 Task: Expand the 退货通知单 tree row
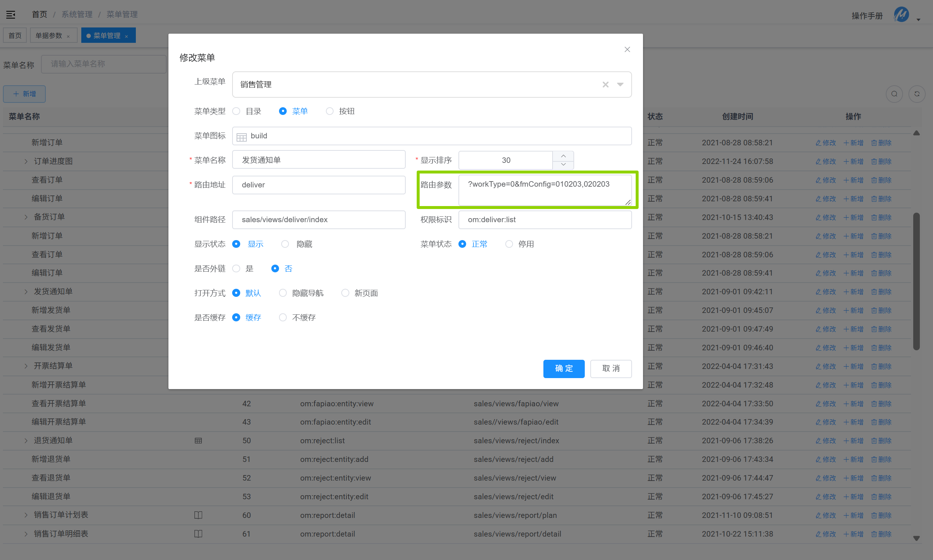pyautogui.click(x=26, y=441)
